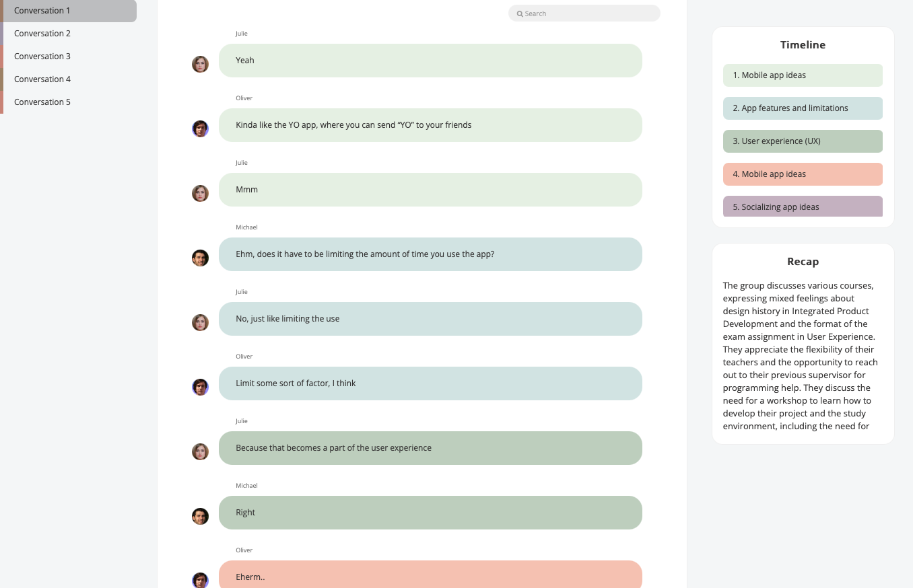Click Michael's avatar beside limiting time question
This screenshot has width=913, height=588.
(200, 258)
